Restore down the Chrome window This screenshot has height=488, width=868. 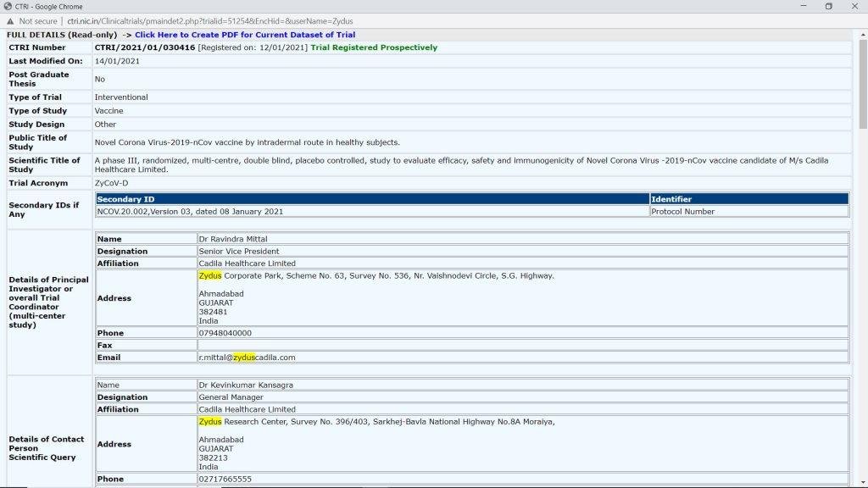click(829, 6)
